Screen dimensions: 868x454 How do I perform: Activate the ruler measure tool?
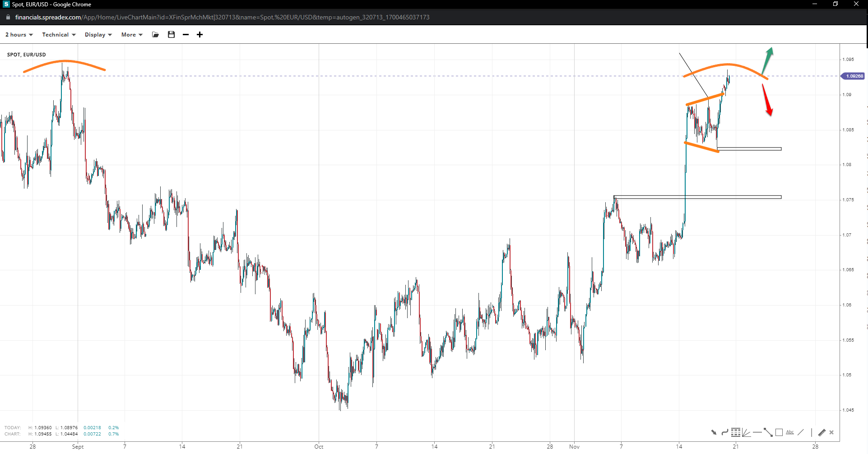[822, 432]
